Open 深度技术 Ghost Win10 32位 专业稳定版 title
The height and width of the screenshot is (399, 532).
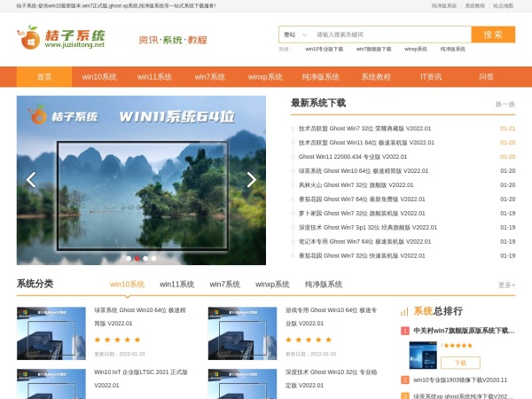point(331,379)
